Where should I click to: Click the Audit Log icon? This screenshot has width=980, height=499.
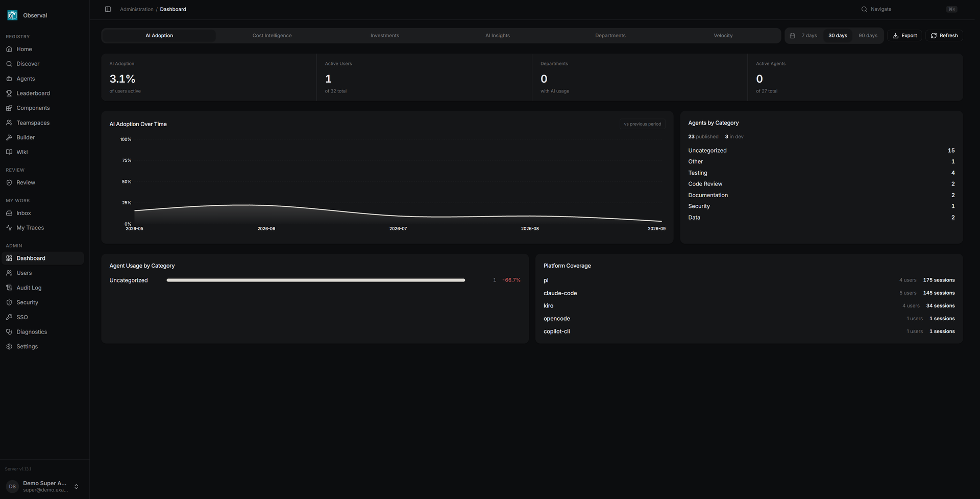pyautogui.click(x=9, y=288)
